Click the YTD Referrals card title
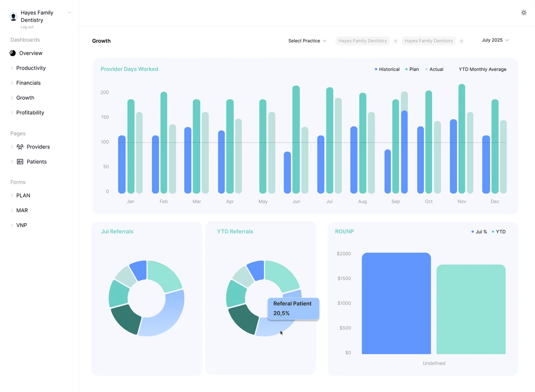Viewport: 535px width, 392px height. [x=235, y=231]
